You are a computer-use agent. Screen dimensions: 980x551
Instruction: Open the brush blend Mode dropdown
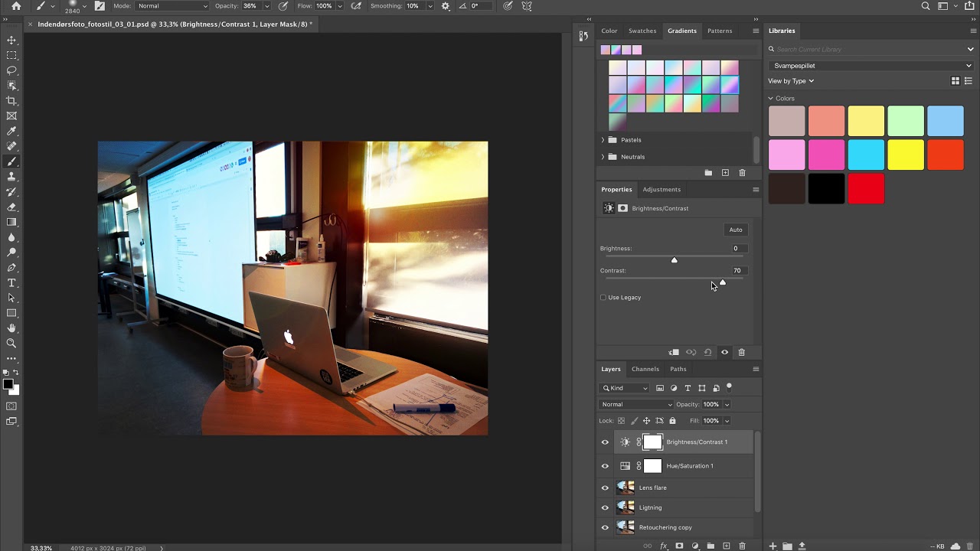pyautogui.click(x=172, y=6)
